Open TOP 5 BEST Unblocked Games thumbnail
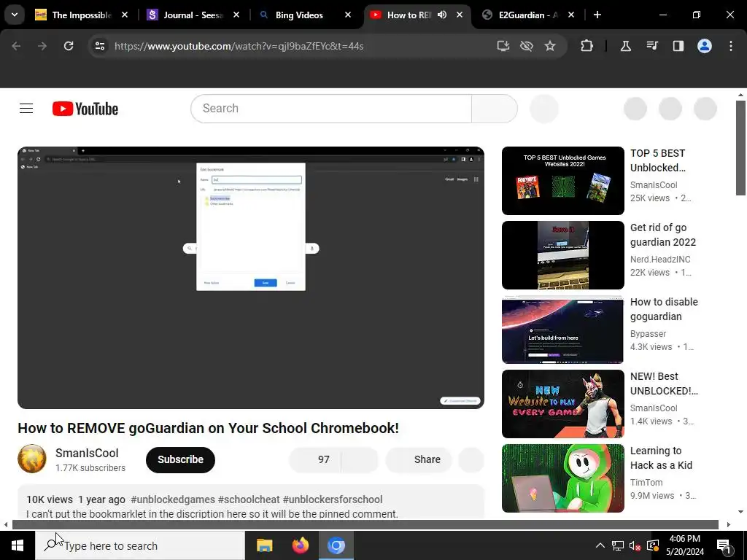The width and height of the screenshot is (747, 560). click(x=562, y=181)
